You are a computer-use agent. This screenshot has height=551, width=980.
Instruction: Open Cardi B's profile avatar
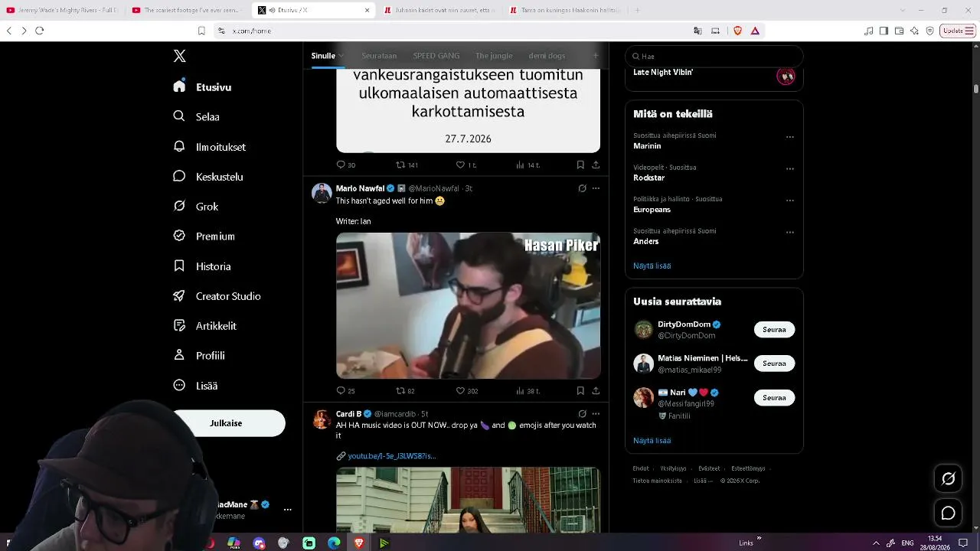click(x=321, y=419)
